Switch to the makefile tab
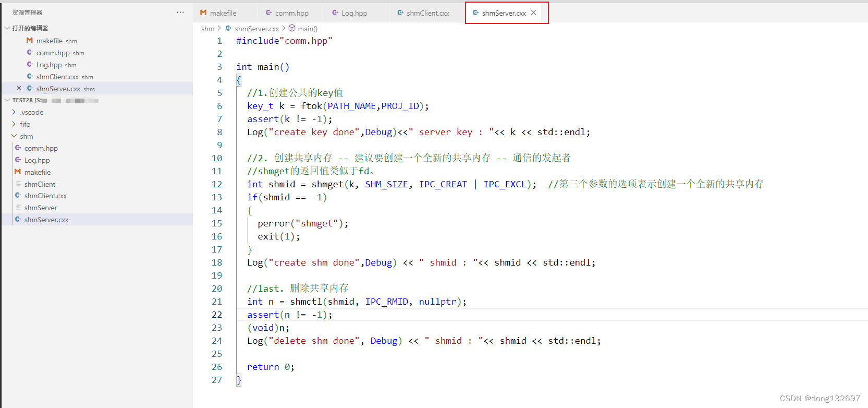 pos(223,13)
